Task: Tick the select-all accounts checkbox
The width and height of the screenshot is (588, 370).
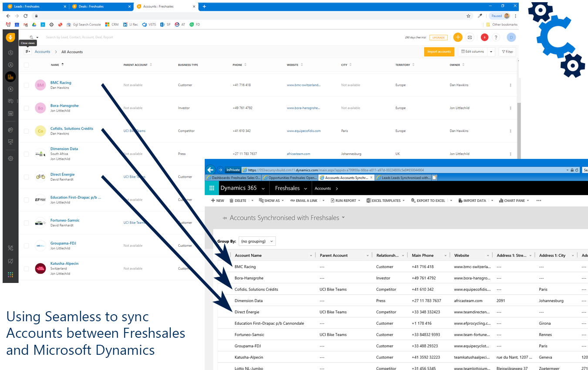Action: point(26,65)
